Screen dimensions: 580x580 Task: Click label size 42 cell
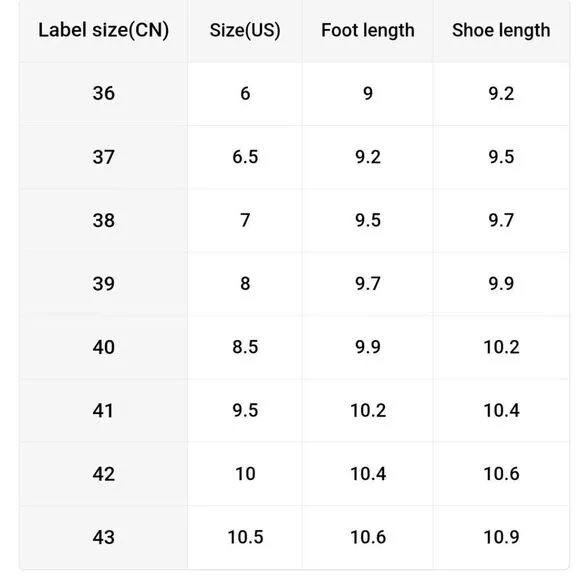tap(104, 474)
